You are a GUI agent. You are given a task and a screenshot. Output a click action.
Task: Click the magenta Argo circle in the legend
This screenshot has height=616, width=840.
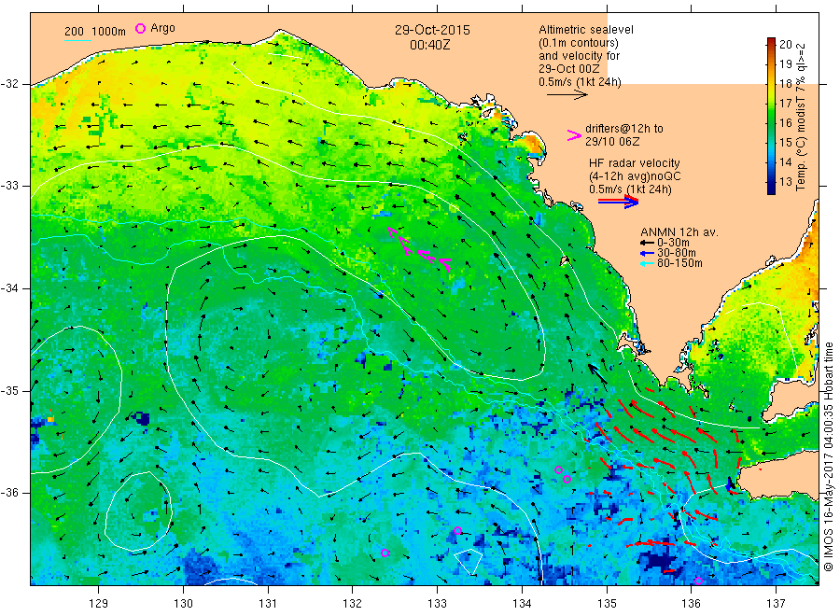click(140, 28)
